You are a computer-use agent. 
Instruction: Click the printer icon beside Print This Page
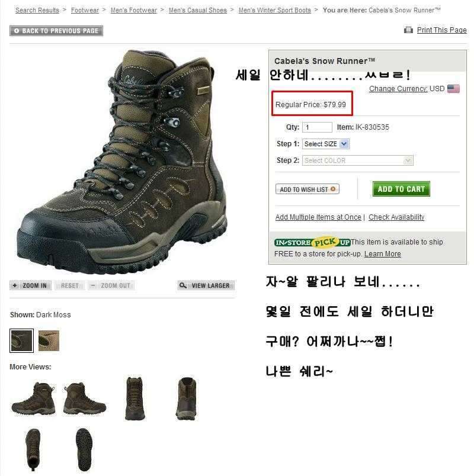click(408, 30)
